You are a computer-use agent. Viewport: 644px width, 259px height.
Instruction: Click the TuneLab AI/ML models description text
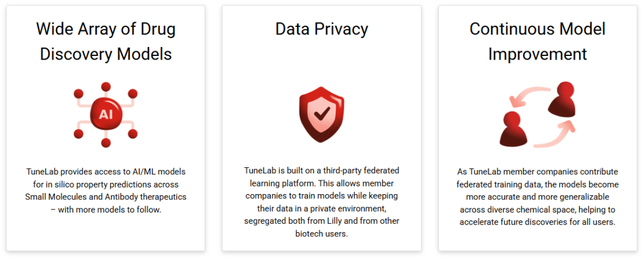(x=106, y=190)
